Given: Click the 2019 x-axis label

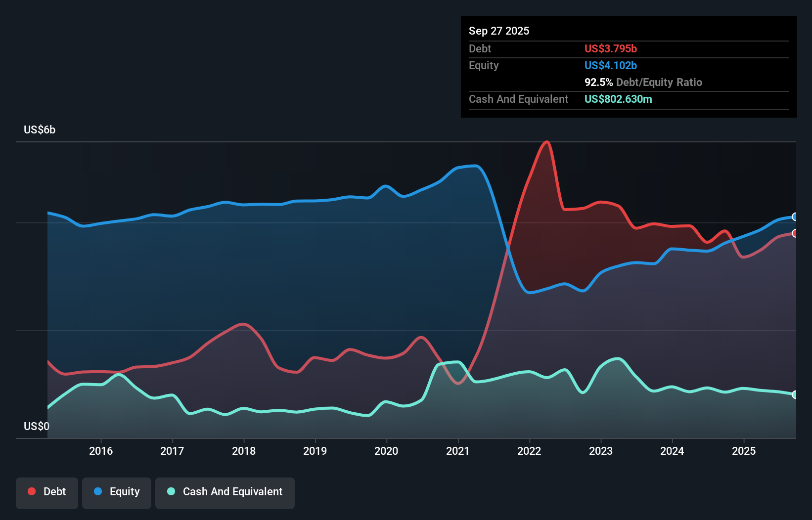Looking at the screenshot, I should (x=315, y=451).
